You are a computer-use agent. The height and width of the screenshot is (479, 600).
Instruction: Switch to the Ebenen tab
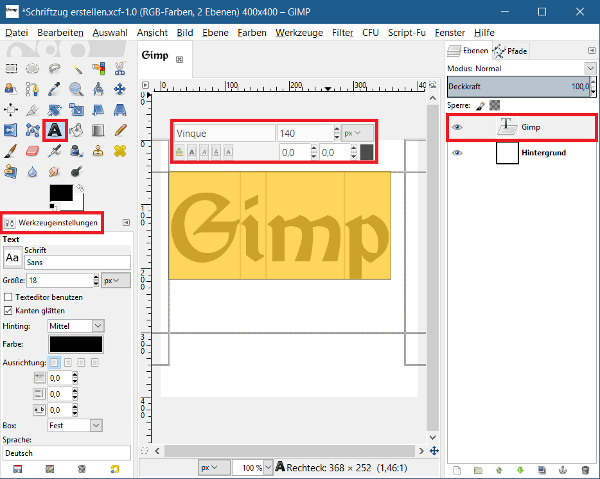(468, 51)
